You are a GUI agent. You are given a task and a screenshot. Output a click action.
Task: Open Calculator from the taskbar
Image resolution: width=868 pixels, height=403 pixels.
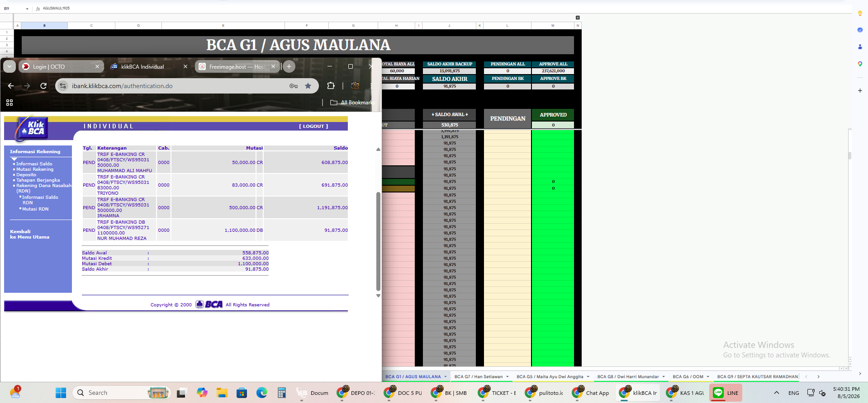pyautogui.click(x=282, y=393)
